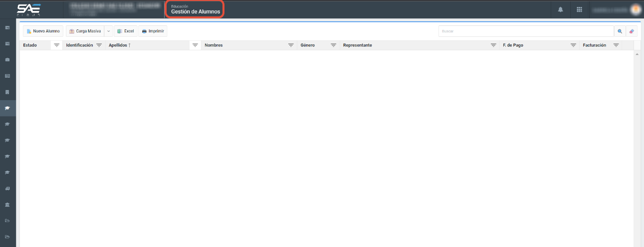The width and height of the screenshot is (644, 247).
Task: Open the notifications bell
Action: 561,9
